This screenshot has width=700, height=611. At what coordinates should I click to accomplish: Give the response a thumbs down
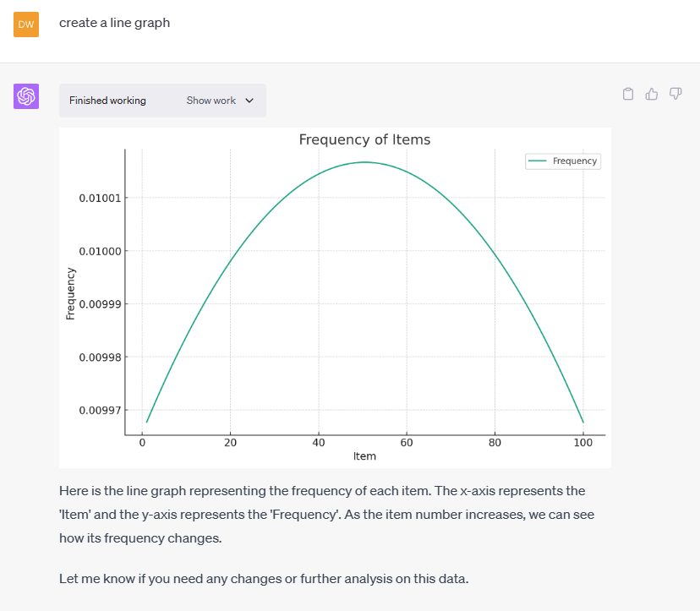[675, 94]
